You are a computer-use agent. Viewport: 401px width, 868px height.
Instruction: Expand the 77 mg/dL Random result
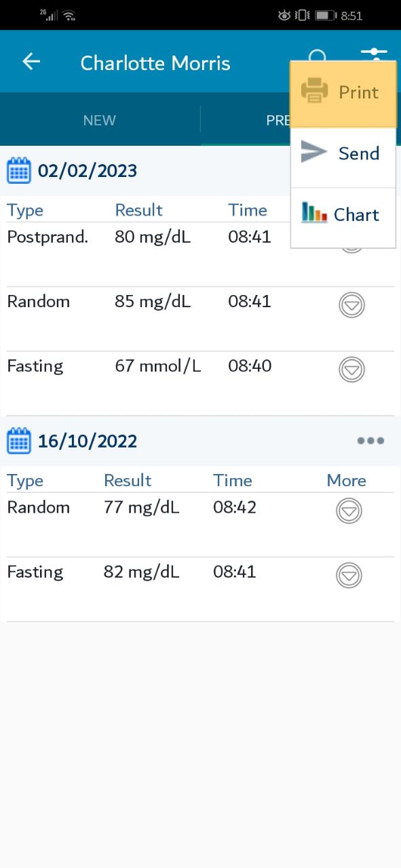[349, 511]
